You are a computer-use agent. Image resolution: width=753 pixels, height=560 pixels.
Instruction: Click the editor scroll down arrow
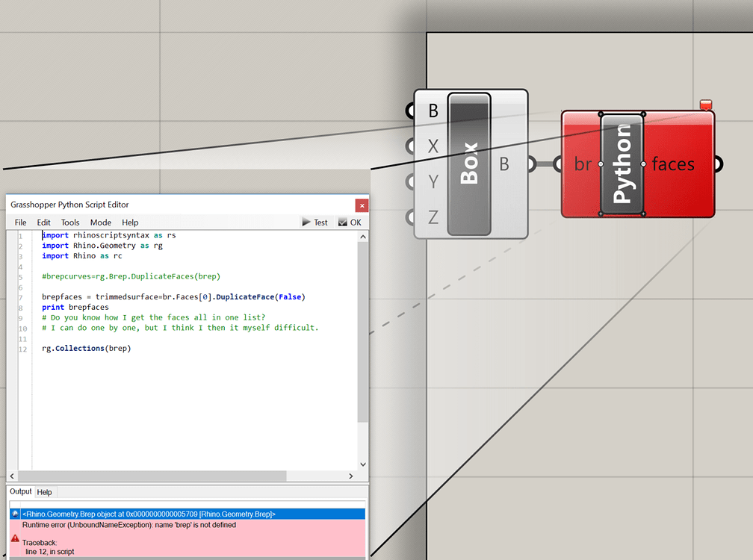click(363, 464)
